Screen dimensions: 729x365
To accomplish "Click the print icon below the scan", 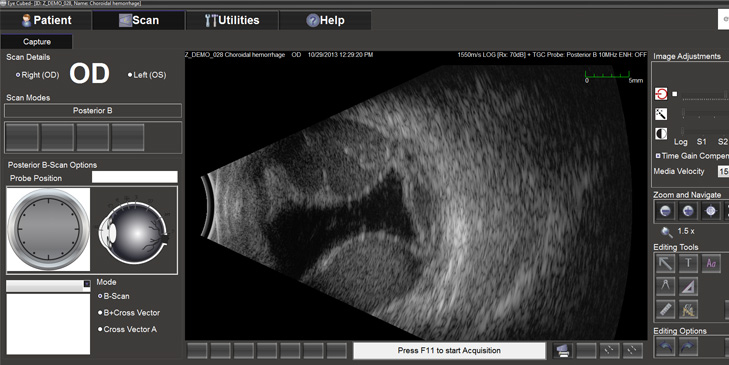I will pyautogui.click(x=563, y=351).
